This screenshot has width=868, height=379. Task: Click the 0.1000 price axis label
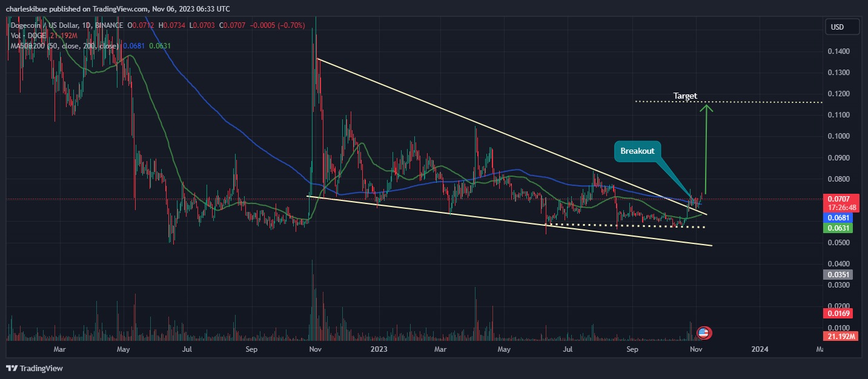pyautogui.click(x=838, y=136)
